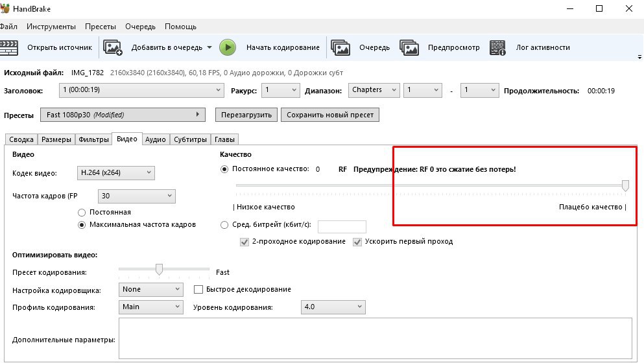Viewport: 644px width, 363px height.
Task: Open the end chapter dropdown
Action: point(480,90)
